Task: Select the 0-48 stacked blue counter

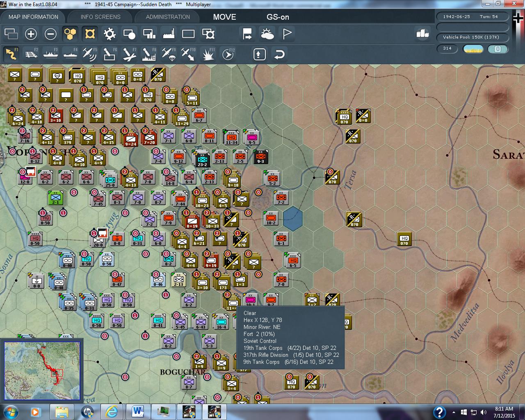Action: point(57,282)
